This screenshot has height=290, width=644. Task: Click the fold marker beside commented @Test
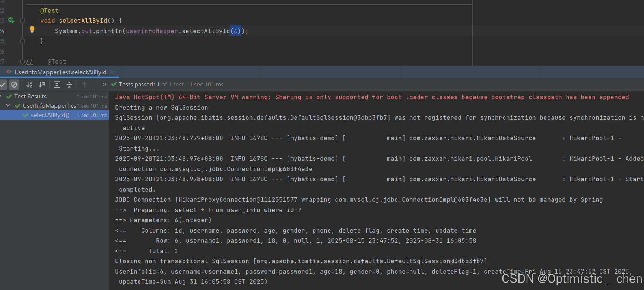click(x=22, y=62)
